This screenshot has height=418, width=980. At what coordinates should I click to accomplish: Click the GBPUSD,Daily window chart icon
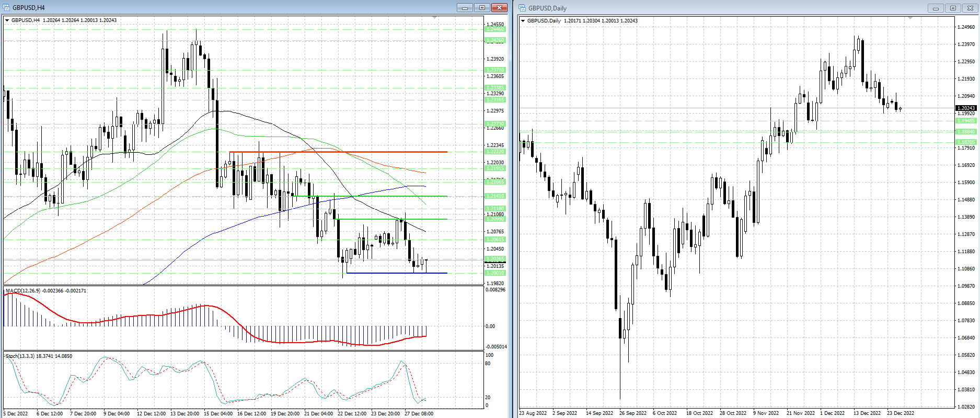pos(522,8)
